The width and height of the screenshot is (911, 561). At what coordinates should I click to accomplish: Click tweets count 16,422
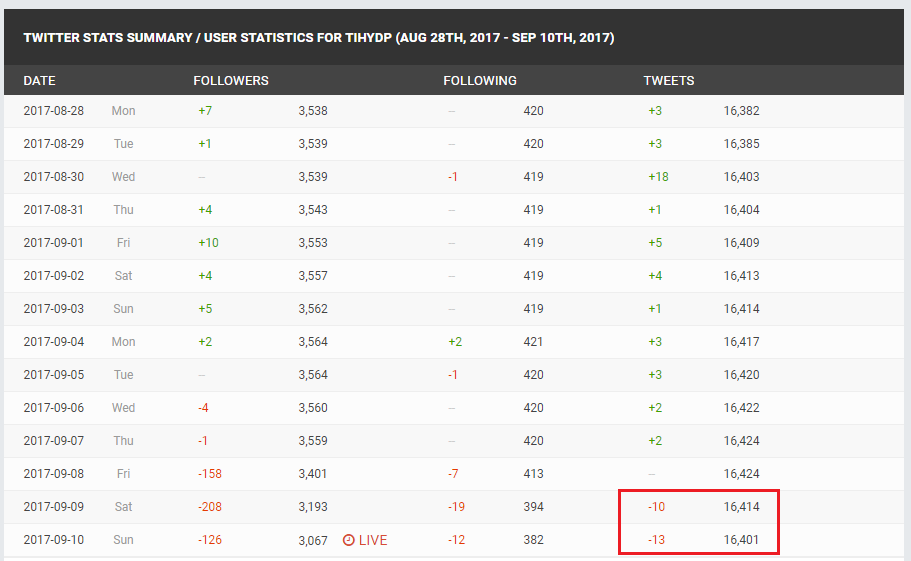click(741, 408)
